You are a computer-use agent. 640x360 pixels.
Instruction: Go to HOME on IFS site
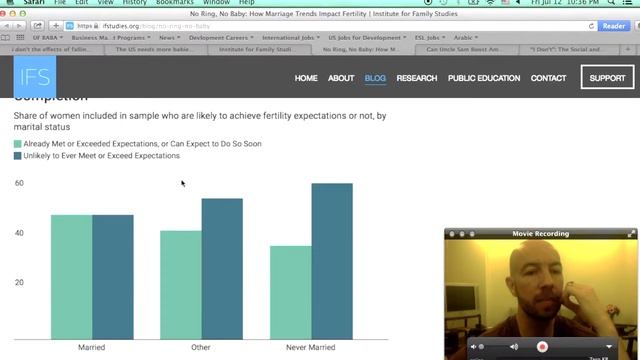[x=306, y=78]
